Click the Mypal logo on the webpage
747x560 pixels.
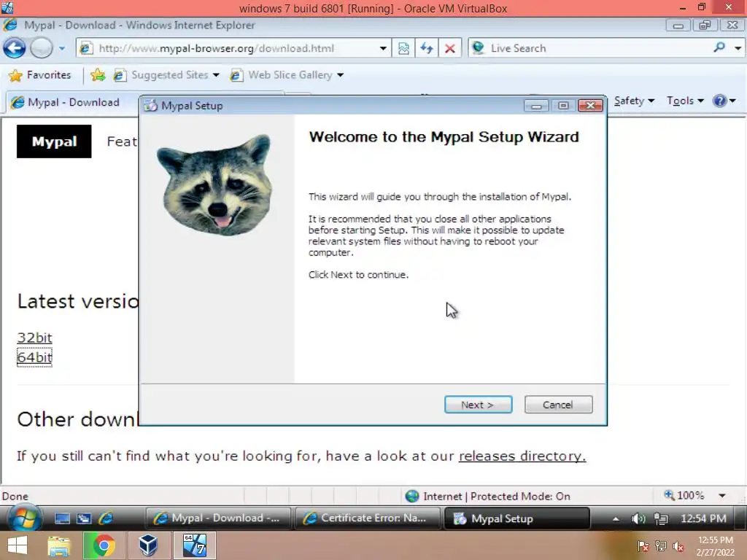(x=54, y=141)
